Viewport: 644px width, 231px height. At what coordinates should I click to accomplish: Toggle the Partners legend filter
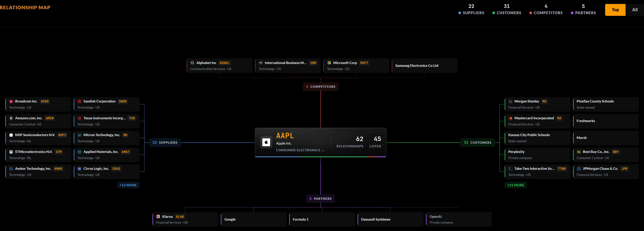[583, 9]
